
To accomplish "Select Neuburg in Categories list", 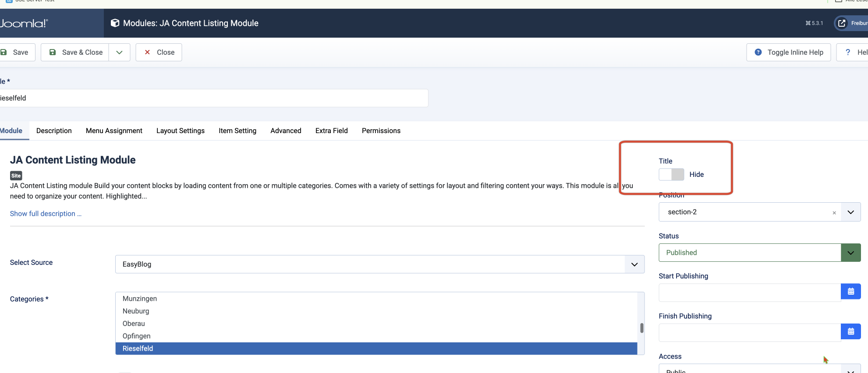I will coord(376,311).
